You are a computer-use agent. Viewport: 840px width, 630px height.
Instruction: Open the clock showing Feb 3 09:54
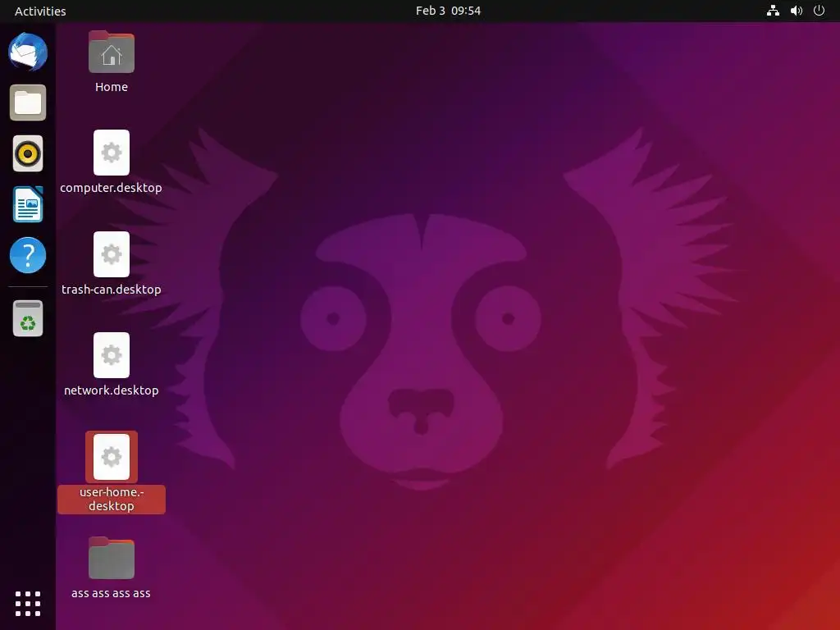pos(449,11)
